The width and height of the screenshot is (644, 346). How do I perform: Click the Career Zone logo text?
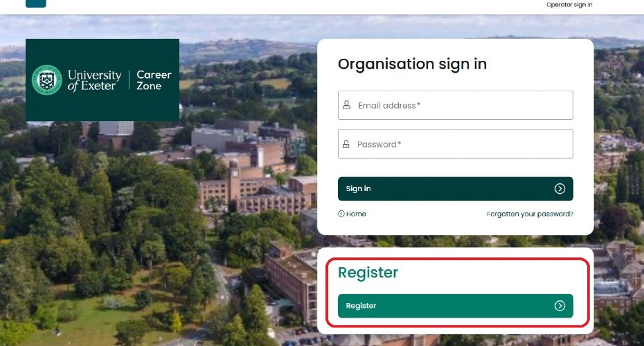(x=154, y=80)
